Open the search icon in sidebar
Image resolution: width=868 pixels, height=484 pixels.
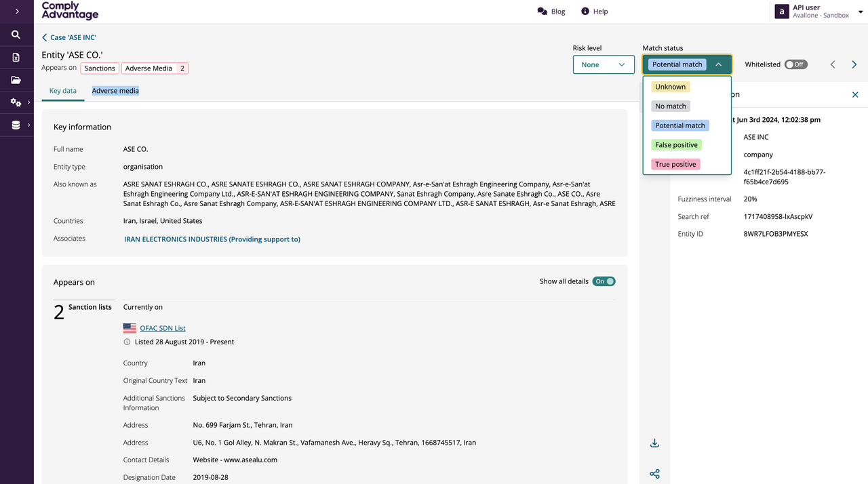click(16, 35)
